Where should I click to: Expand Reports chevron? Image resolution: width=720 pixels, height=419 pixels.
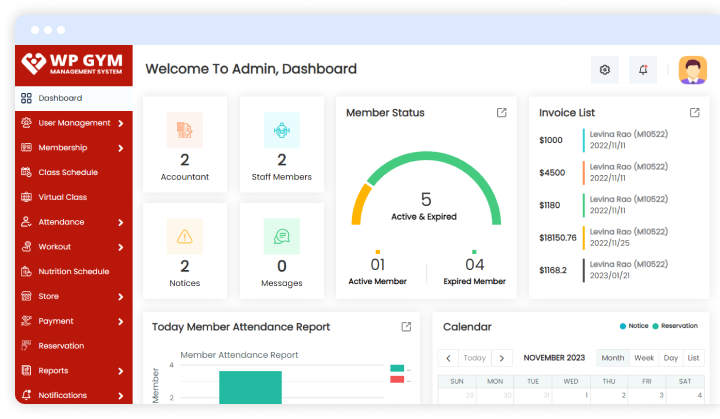point(121,371)
